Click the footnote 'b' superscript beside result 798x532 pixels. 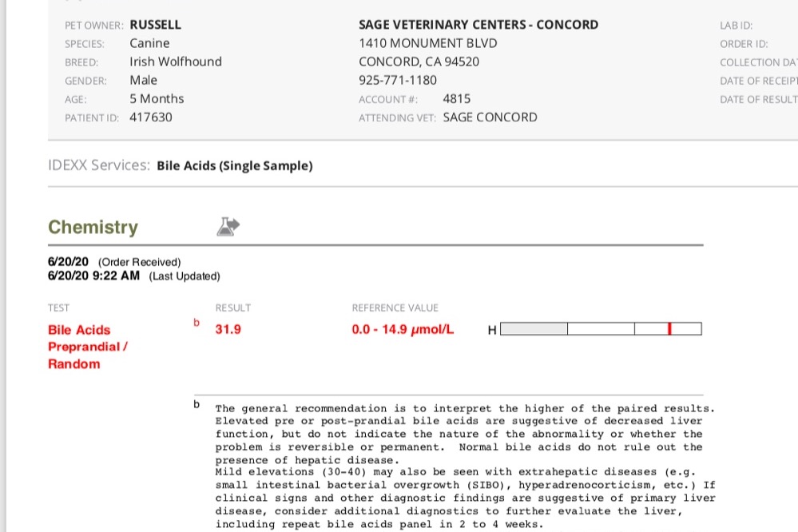pyautogui.click(x=197, y=323)
